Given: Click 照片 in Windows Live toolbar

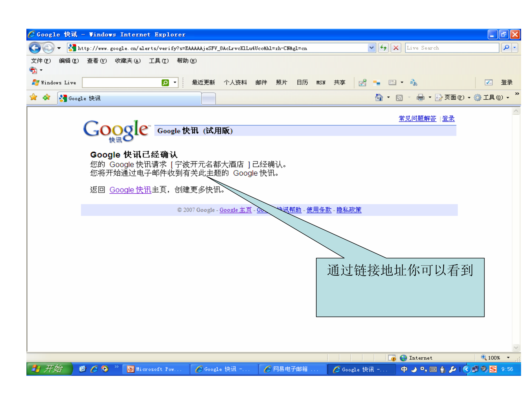Looking at the screenshot, I should pos(282,83).
